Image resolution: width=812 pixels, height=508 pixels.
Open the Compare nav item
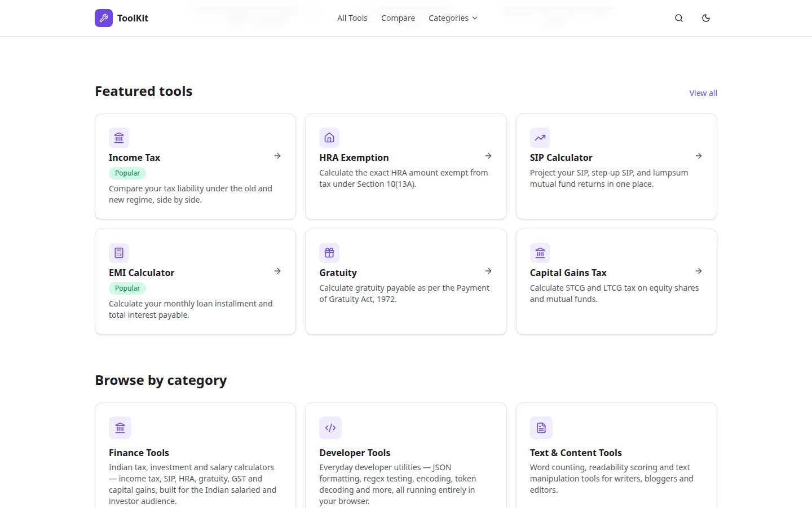pyautogui.click(x=398, y=18)
